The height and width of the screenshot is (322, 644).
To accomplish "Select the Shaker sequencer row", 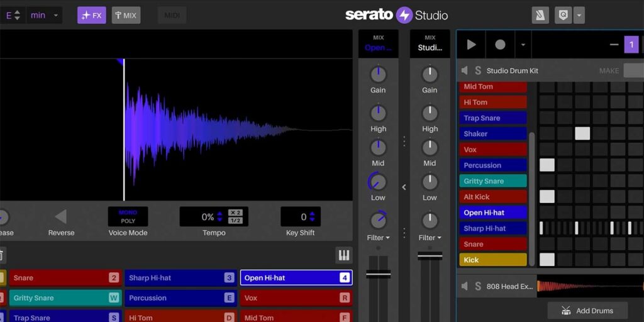I will pos(493,133).
